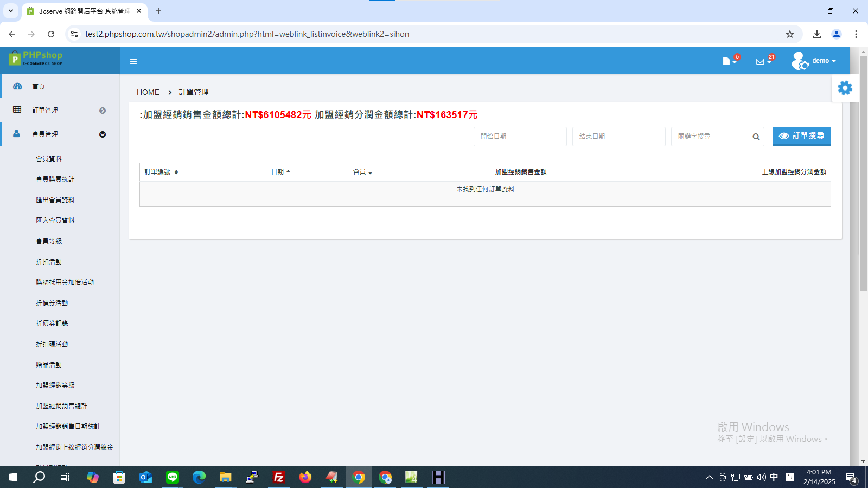Open 加盟經銷等級 in sidebar
Screen dimensions: 868x488
pyautogui.click(x=55, y=386)
